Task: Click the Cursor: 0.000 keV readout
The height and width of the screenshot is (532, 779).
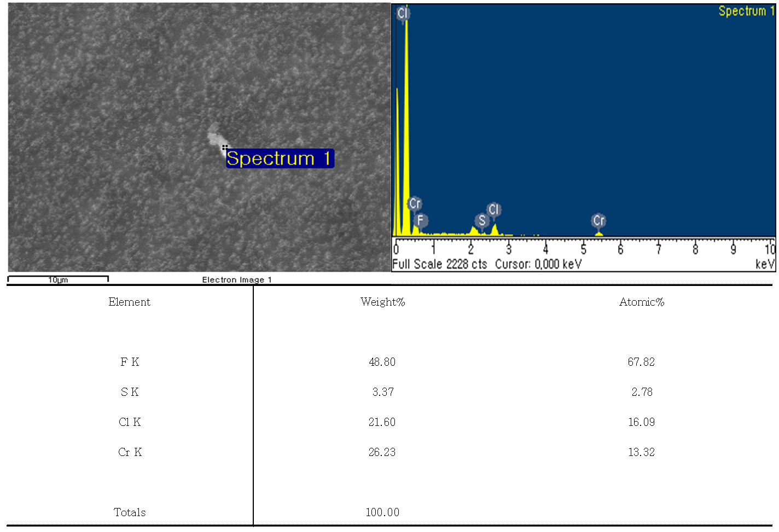Action: (x=538, y=264)
